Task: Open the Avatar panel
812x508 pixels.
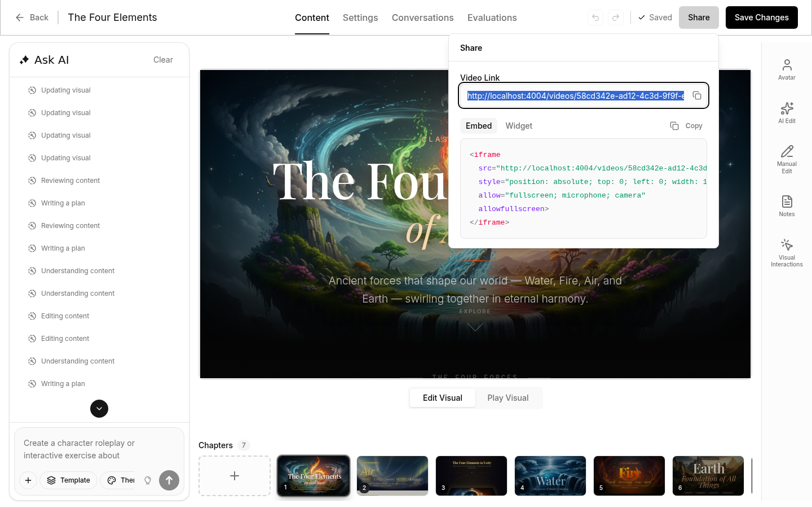Action: click(787, 69)
